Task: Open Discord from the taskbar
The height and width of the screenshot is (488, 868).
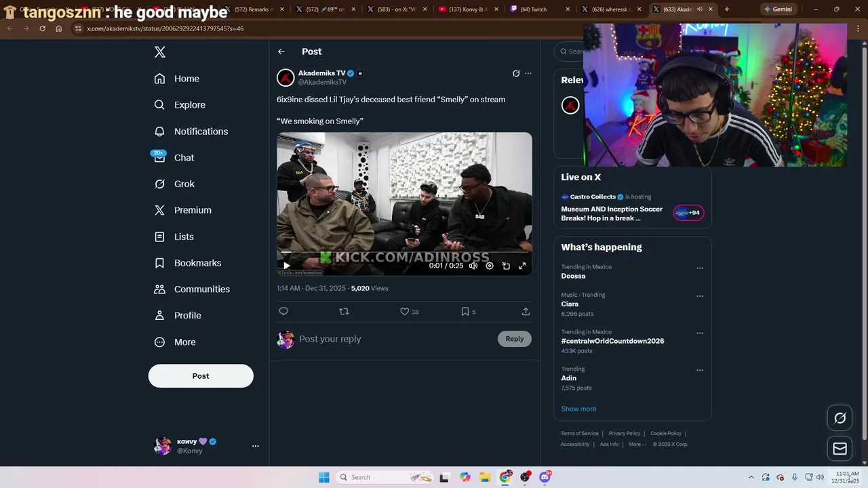Action: point(545,477)
